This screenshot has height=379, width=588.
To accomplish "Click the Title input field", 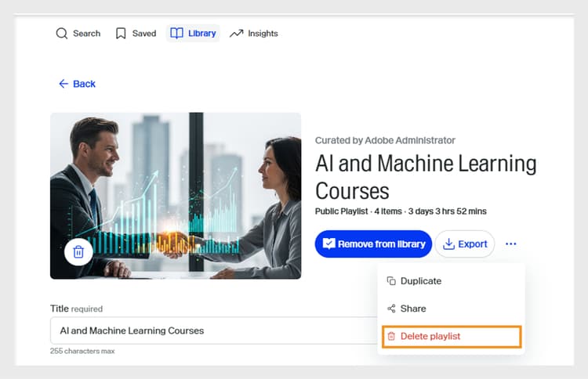I will pyautogui.click(x=214, y=330).
